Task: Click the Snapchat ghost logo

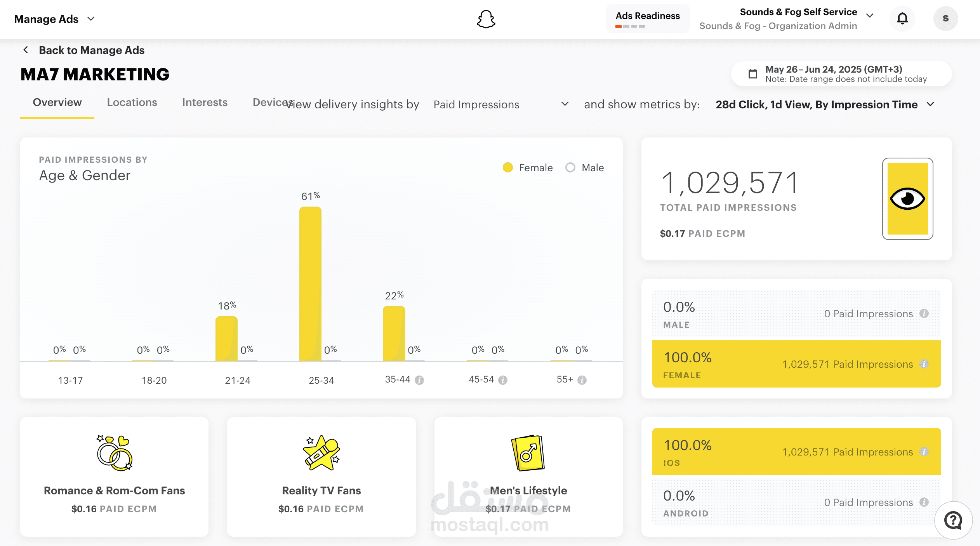Action: pos(486,19)
